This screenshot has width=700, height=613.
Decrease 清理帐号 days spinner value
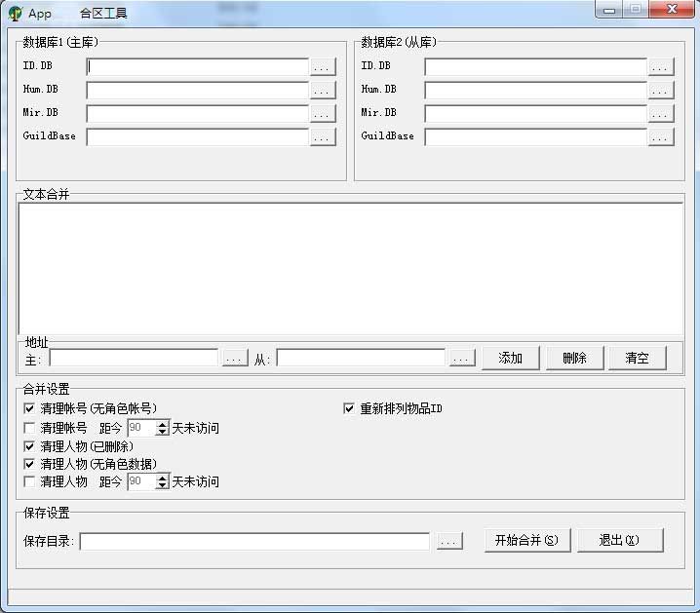(x=163, y=432)
